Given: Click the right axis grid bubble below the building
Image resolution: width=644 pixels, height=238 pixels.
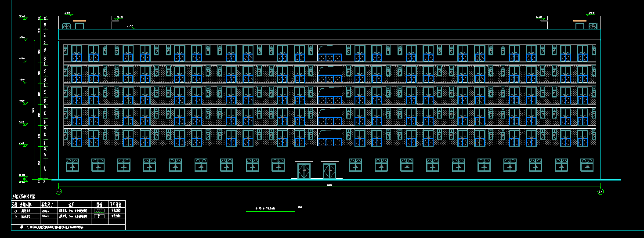Looking at the screenshot, I should 601,191.
